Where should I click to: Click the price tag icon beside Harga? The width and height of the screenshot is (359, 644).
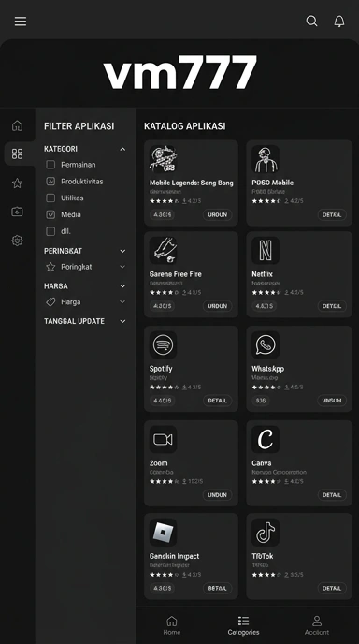(x=50, y=301)
